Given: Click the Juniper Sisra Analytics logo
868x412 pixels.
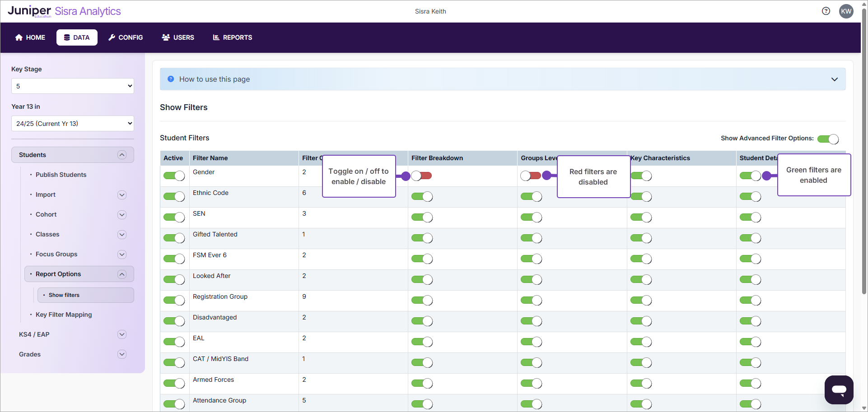Looking at the screenshot, I should [x=64, y=11].
